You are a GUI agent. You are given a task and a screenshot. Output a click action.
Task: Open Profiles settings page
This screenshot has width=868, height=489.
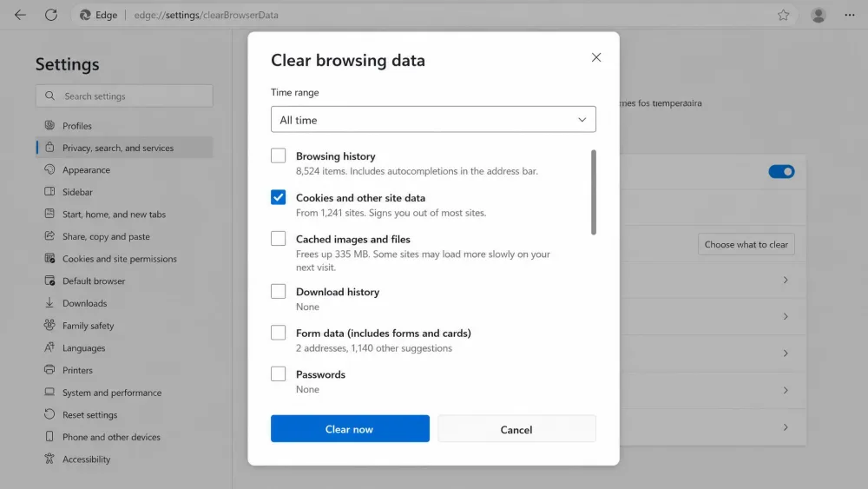[x=124, y=126]
